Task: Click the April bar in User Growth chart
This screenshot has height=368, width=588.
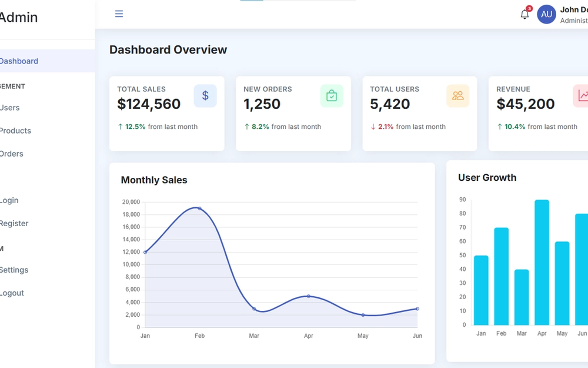Action: point(542,262)
